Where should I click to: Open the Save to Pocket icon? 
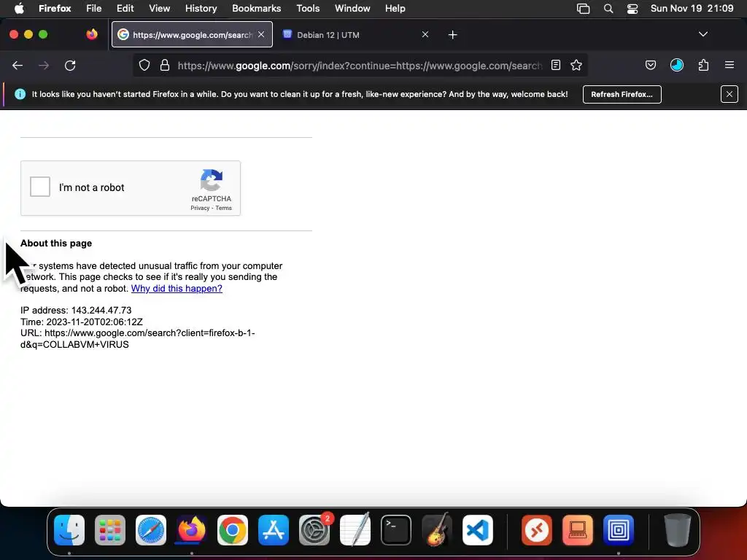650,65
